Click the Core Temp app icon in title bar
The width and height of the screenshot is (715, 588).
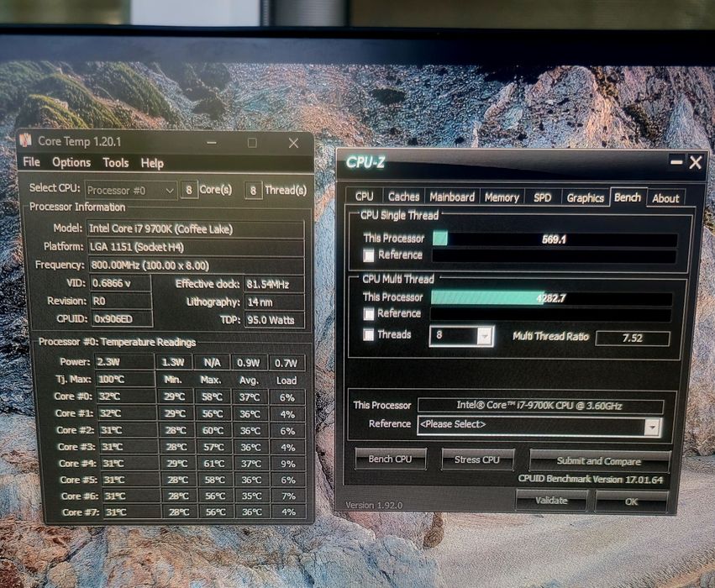(26, 140)
